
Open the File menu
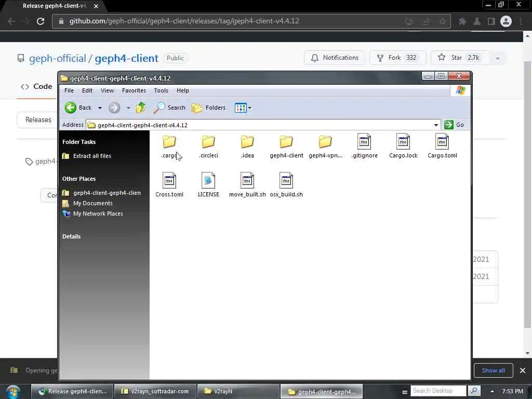(x=69, y=90)
